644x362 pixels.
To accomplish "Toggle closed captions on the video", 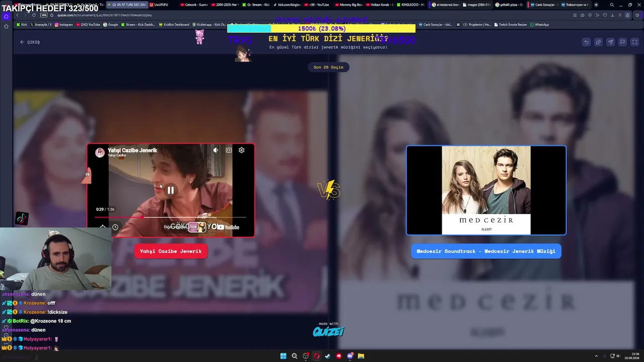I will click(228, 150).
